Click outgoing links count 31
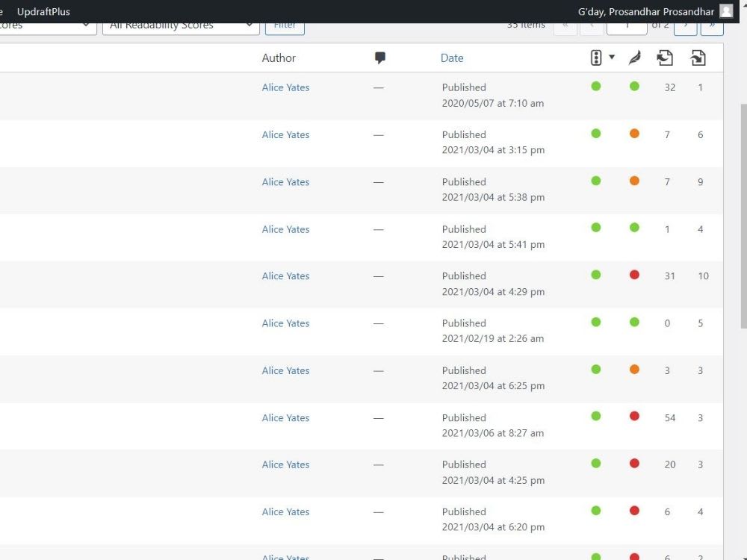 click(670, 276)
